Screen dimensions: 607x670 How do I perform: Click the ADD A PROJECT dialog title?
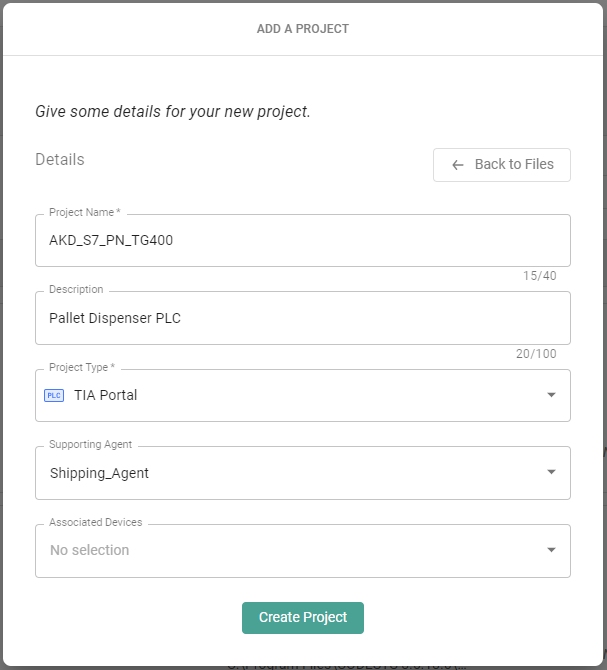pos(303,29)
